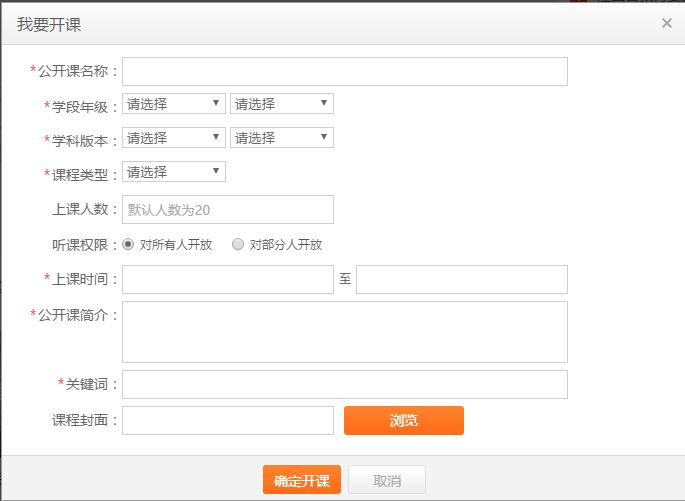685x501 pixels.
Task: Expand the first 学科版本 dropdown
Action: (x=174, y=138)
